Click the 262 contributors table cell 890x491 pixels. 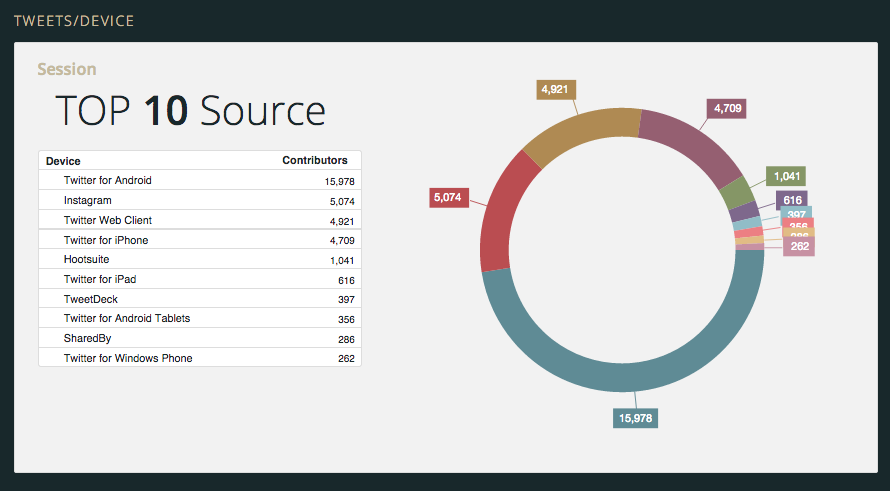click(346, 359)
